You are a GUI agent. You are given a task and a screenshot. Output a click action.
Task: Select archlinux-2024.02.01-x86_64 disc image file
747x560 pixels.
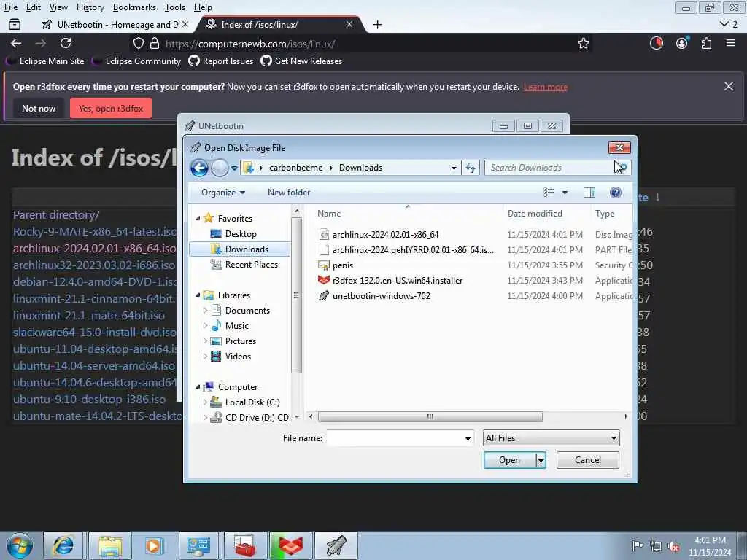point(385,234)
